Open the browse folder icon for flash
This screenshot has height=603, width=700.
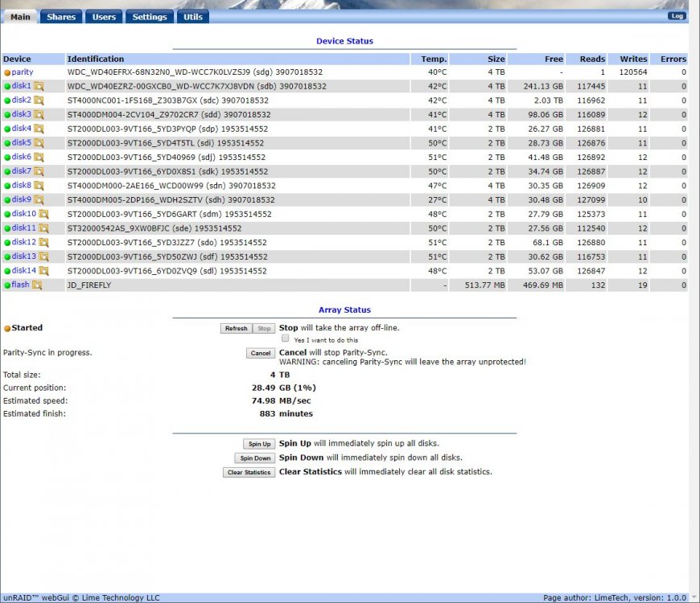[37, 285]
